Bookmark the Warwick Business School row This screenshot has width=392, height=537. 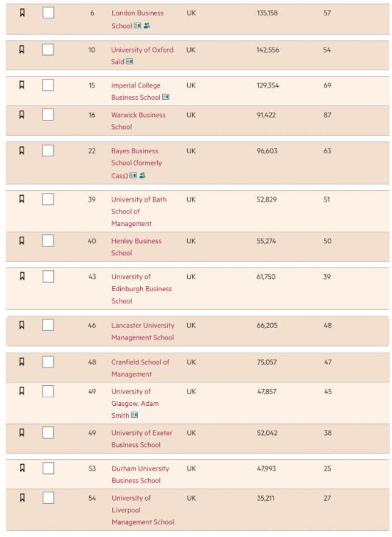(22, 115)
